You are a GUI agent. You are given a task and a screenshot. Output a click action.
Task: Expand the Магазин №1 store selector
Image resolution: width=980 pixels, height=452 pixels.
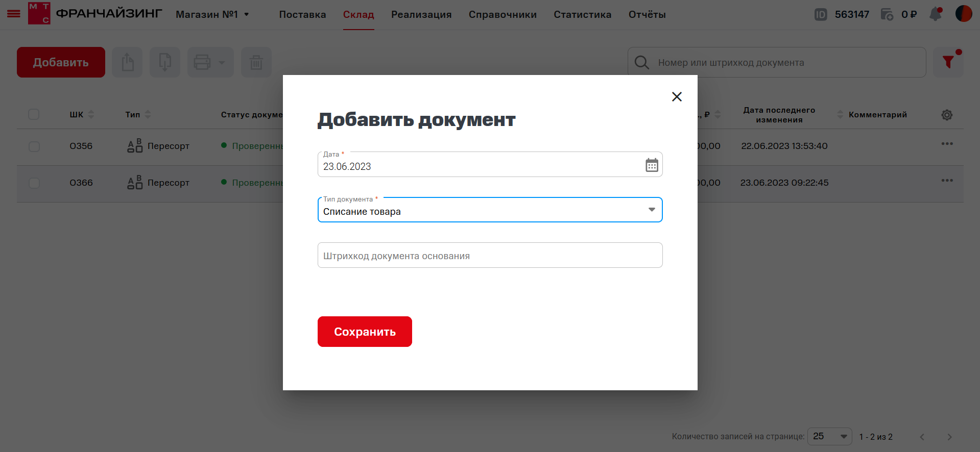click(212, 14)
